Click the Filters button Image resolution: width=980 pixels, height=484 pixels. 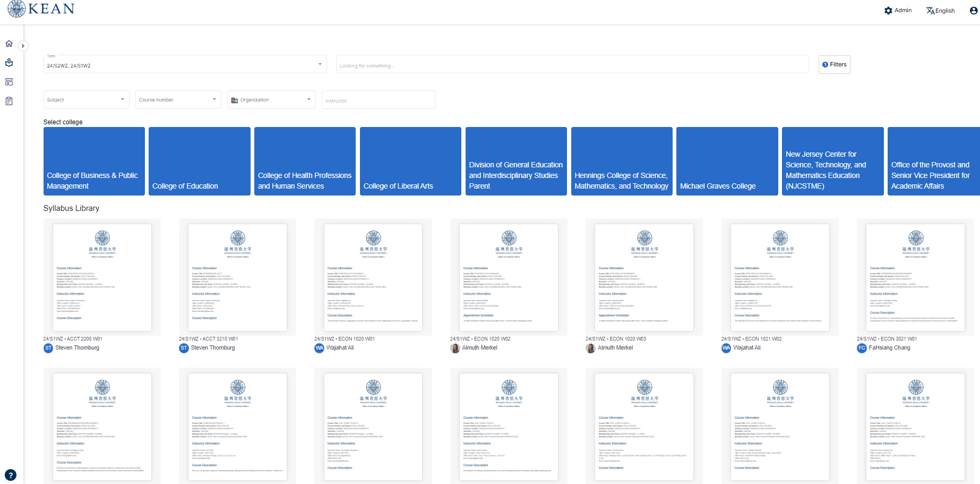[834, 65]
